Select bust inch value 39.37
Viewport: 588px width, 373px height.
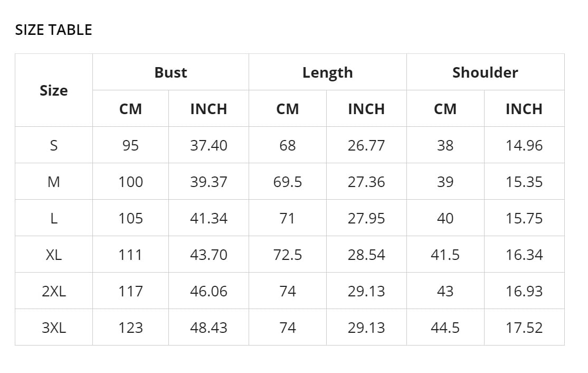tap(208, 181)
